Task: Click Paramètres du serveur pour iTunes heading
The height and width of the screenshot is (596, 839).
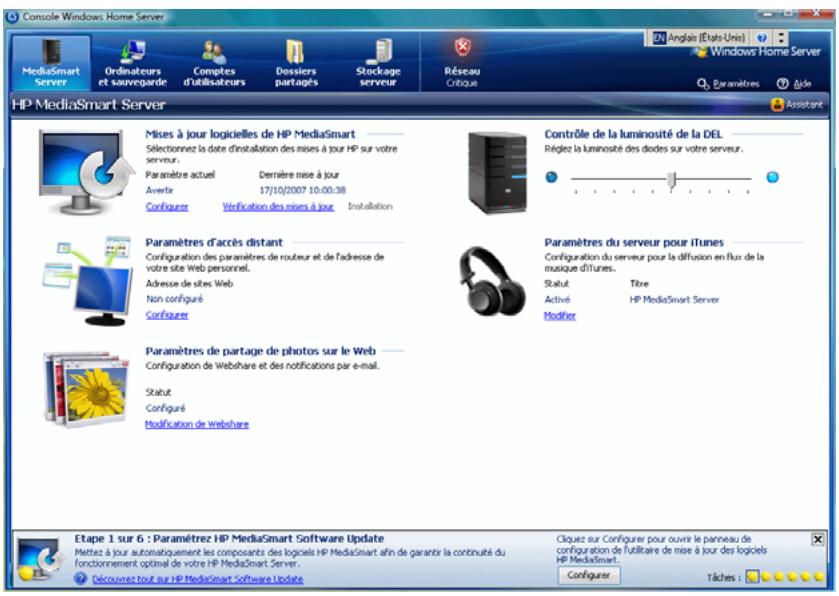Action: point(634,242)
